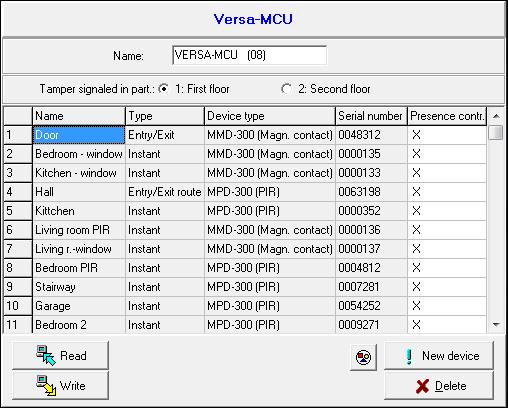Image resolution: width=508 pixels, height=408 pixels.
Task: Click serial number 0000352
Action: click(371, 211)
